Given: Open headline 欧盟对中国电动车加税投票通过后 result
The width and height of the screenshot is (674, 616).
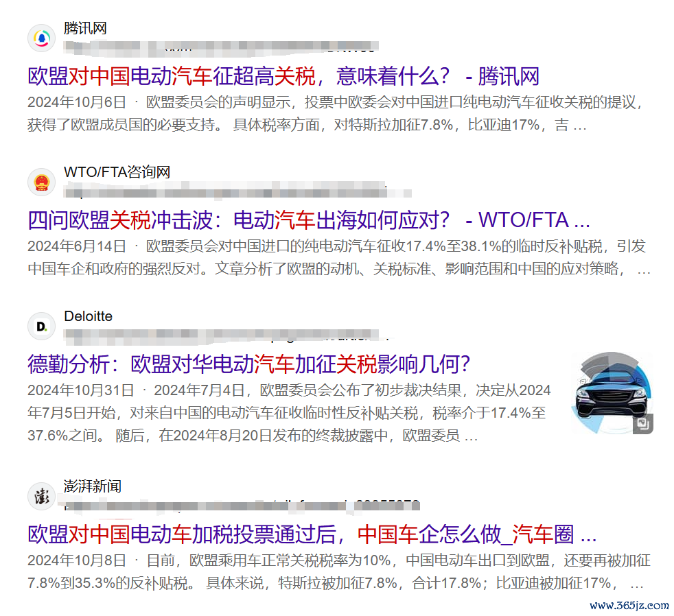Looking at the screenshot, I should 312,534.
